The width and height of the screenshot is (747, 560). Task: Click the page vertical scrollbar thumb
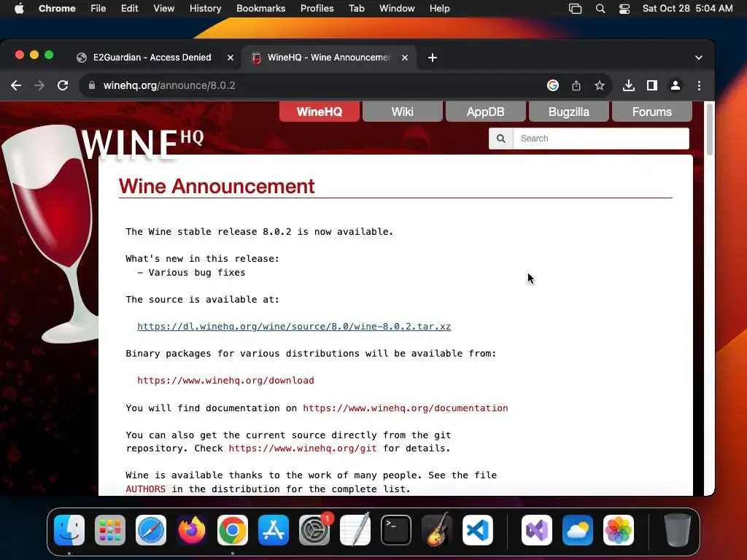pos(709,128)
